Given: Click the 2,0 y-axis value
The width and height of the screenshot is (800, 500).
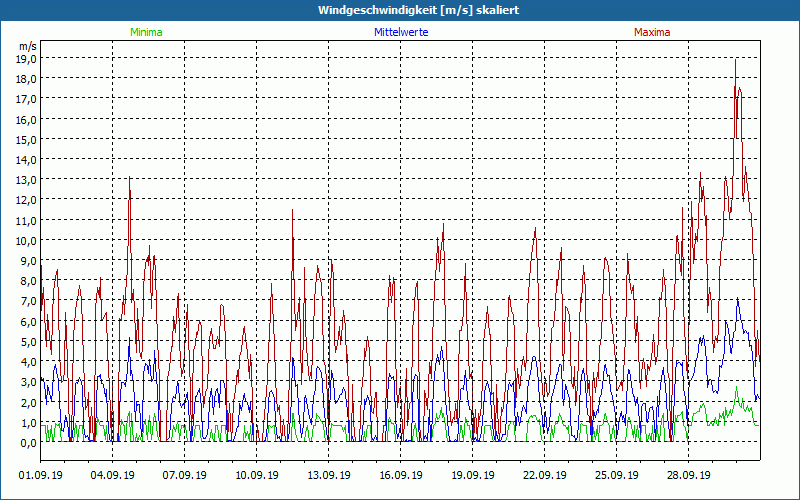Looking at the screenshot, I should [x=30, y=402].
